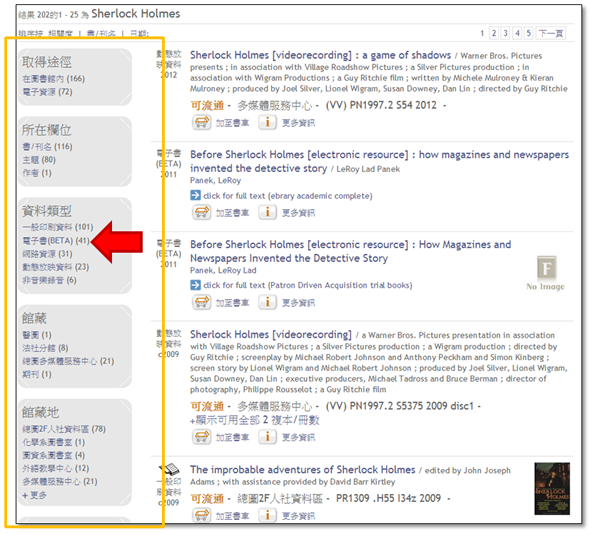Filter location '化學系圖書室 (1)'
Screen dimensions: 590x534
click(53, 442)
